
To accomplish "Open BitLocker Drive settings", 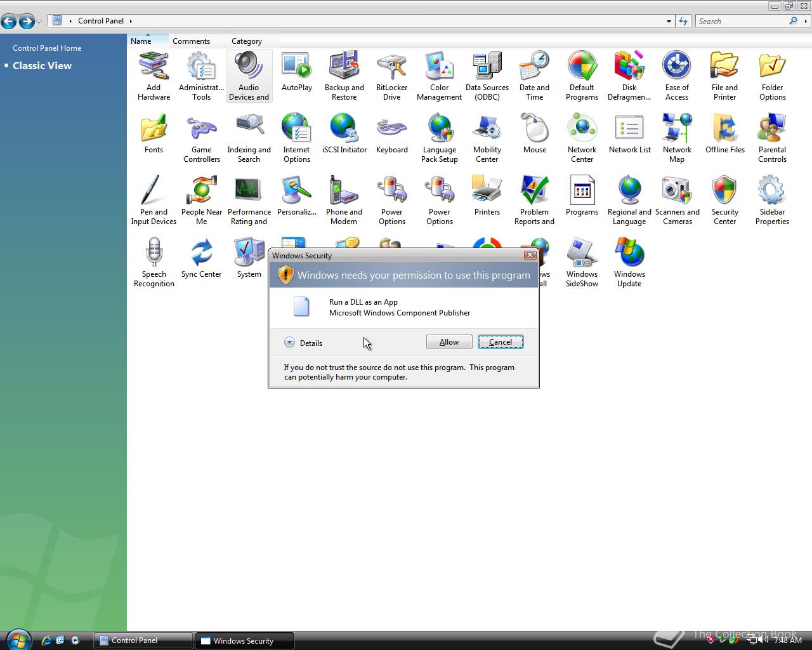I will tap(391, 76).
